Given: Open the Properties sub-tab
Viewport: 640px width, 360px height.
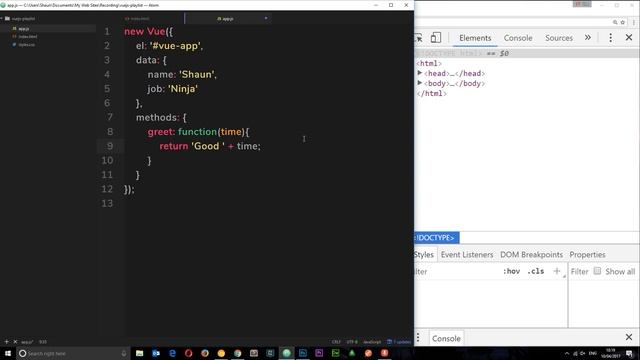Looking at the screenshot, I should pos(587,255).
